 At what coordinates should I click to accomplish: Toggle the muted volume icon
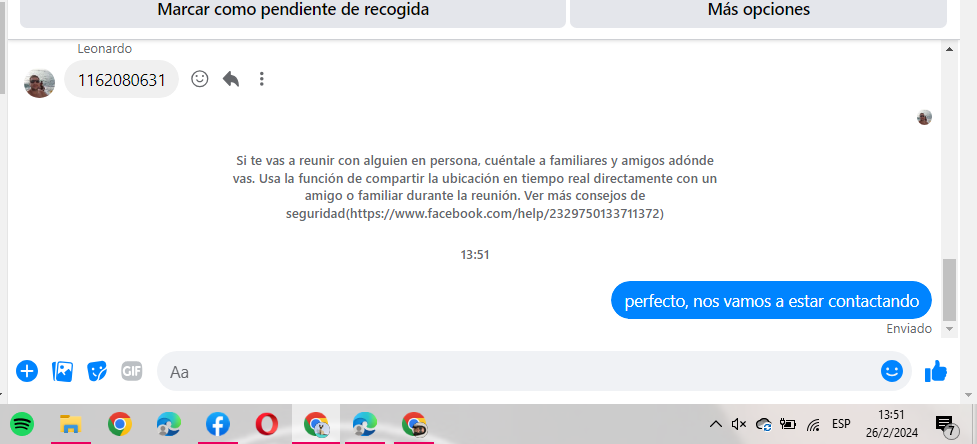(739, 424)
